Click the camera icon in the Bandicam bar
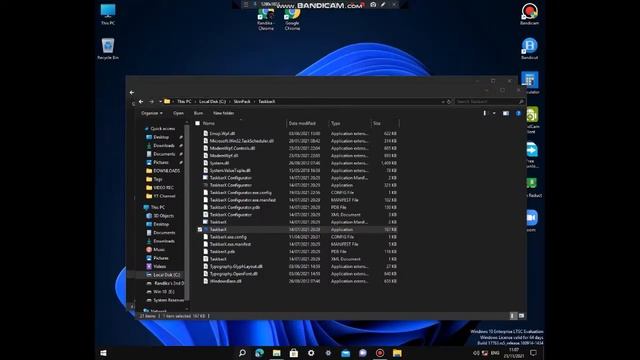 (373, 4)
